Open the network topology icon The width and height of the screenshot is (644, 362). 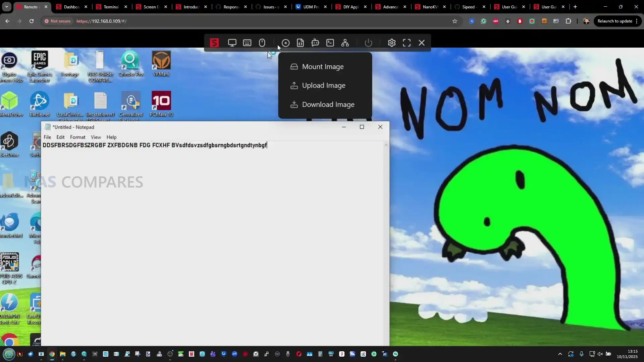(345, 43)
